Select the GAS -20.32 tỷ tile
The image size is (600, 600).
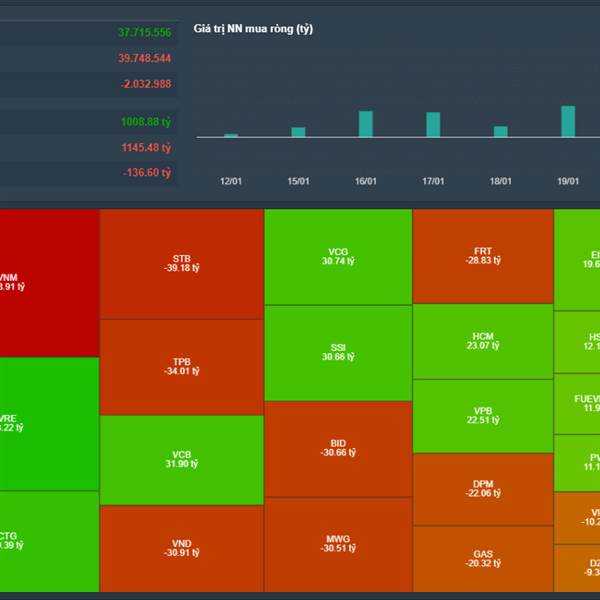point(483,559)
